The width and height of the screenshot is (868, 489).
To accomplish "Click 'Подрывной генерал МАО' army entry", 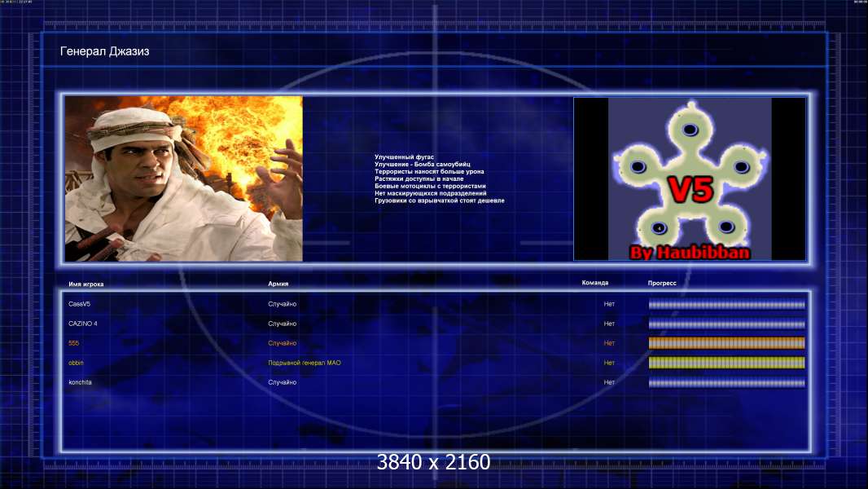I will (305, 363).
